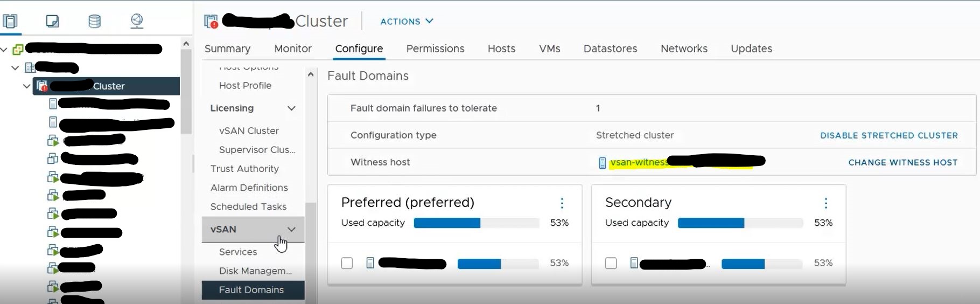
Task: Select Disk Management in vSAN menu
Action: [x=255, y=271]
